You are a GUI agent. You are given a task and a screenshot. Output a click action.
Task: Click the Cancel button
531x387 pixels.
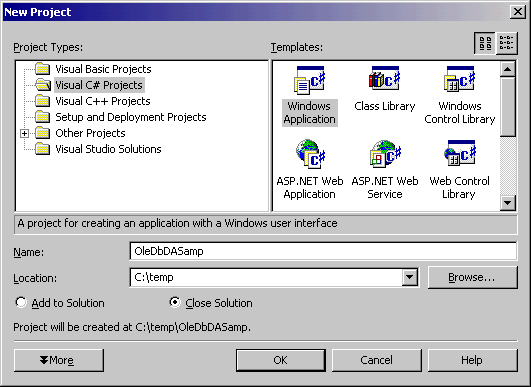pos(377,360)
